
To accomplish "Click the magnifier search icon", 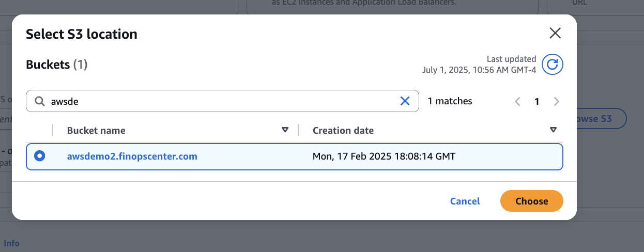I will coord(39,102).
